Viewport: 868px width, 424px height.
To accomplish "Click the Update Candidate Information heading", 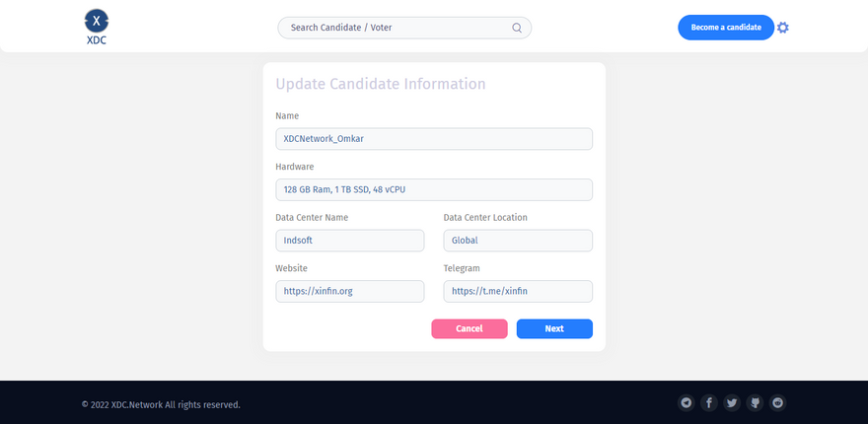I will (x=381, y=84).
